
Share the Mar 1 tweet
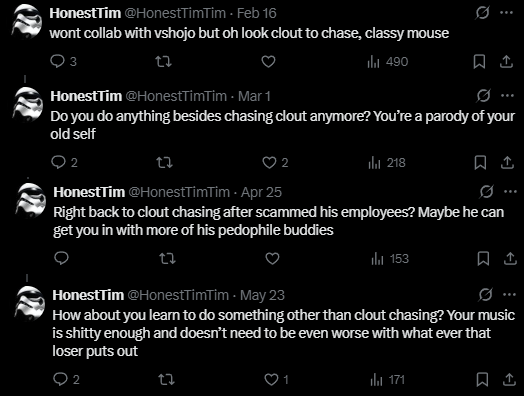(x=507, y=163)
